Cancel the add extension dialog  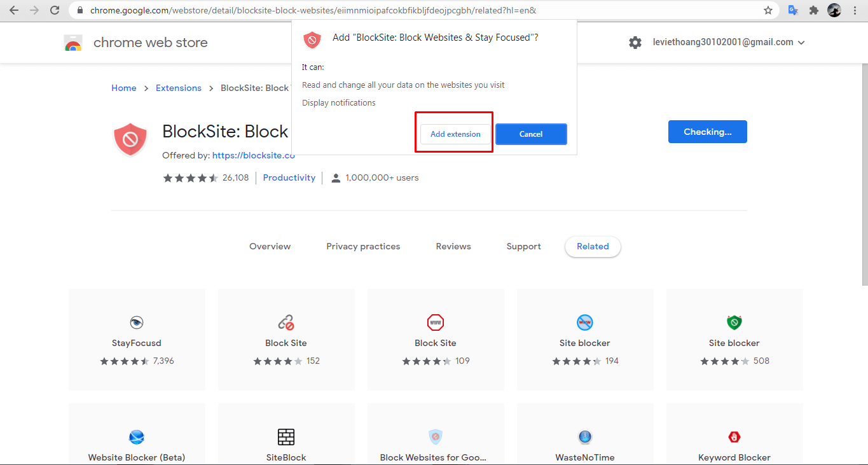[x=531, y=134]
